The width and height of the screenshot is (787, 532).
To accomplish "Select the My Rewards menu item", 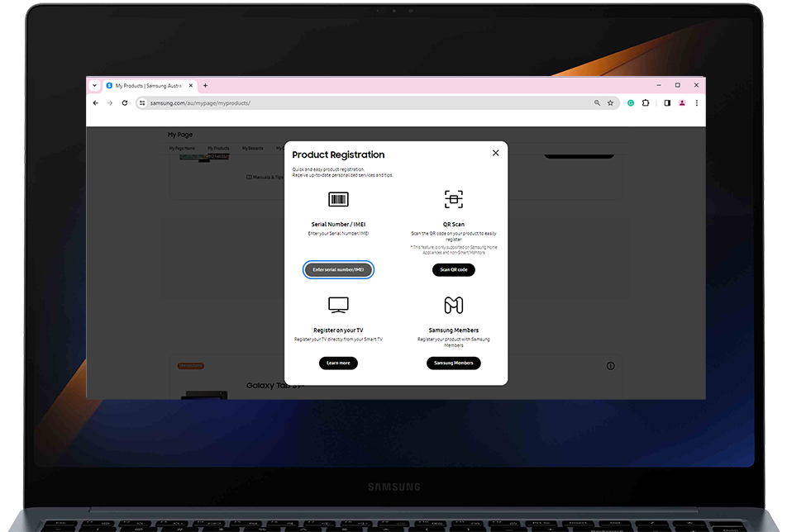I will (252, 147).
